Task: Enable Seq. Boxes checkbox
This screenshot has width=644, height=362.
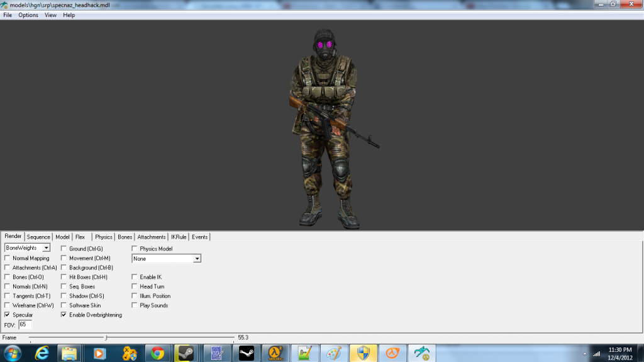Action: pos(64,286)
